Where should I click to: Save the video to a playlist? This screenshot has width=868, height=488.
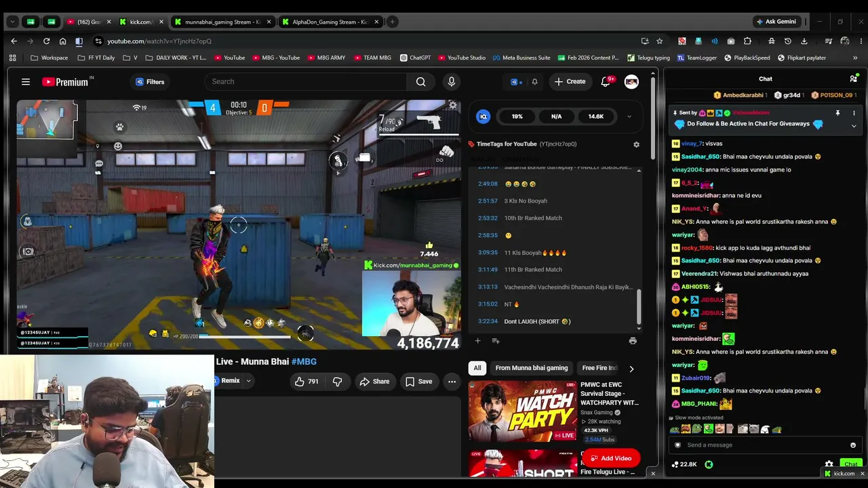418,382
